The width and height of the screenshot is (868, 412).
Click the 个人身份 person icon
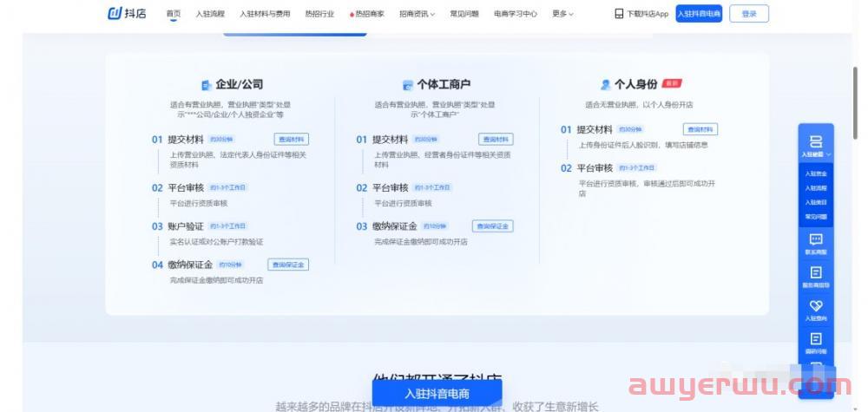606,85
